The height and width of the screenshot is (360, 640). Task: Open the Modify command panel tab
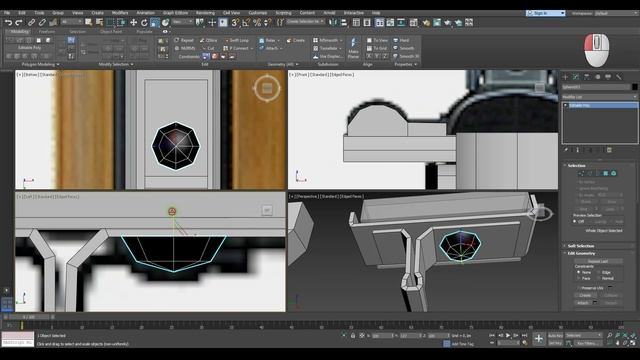(576, 77)
